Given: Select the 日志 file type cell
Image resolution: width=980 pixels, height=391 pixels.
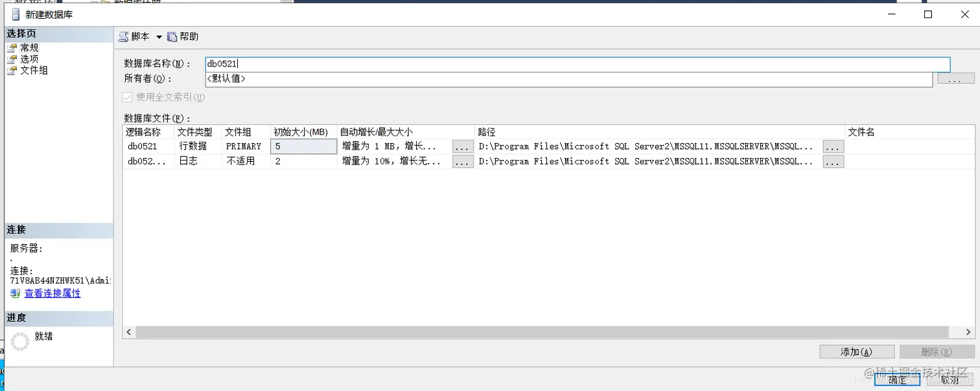Looking at the screenshot, I should coord(198,161).
